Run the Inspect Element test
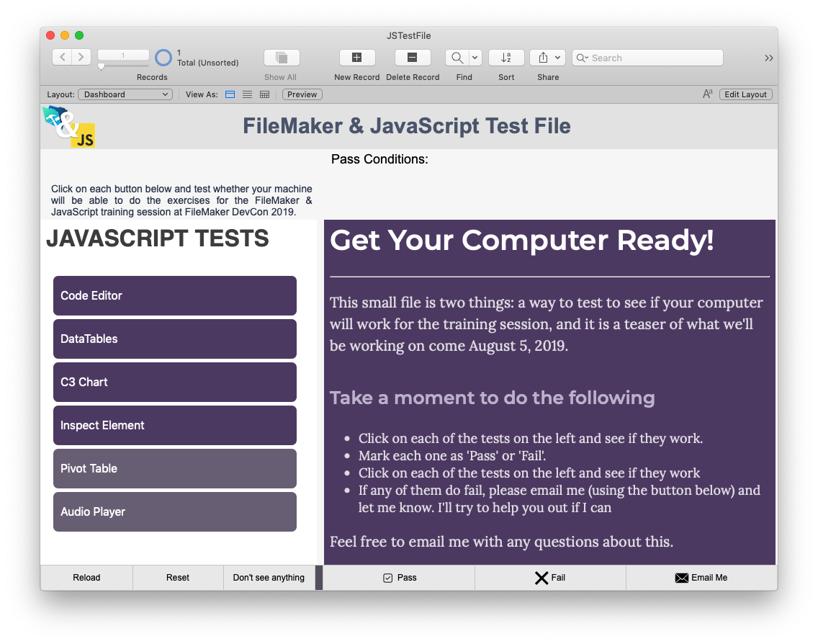 click(175, 425)
